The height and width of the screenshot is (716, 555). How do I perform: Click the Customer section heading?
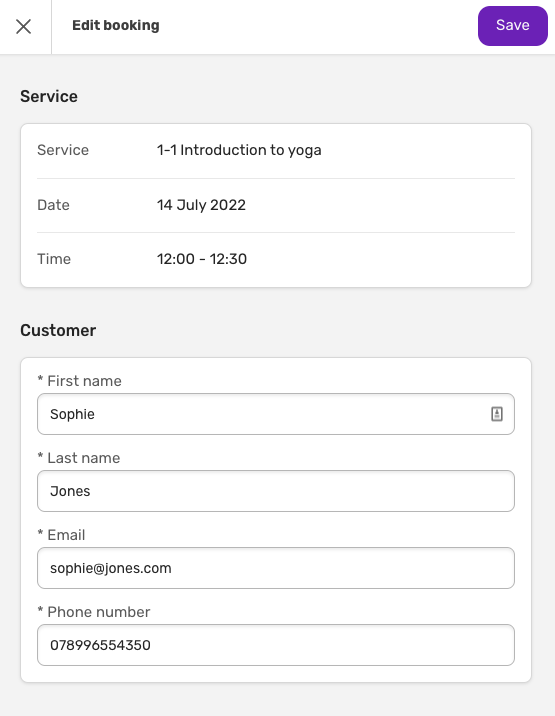click(x=58, y=330)
